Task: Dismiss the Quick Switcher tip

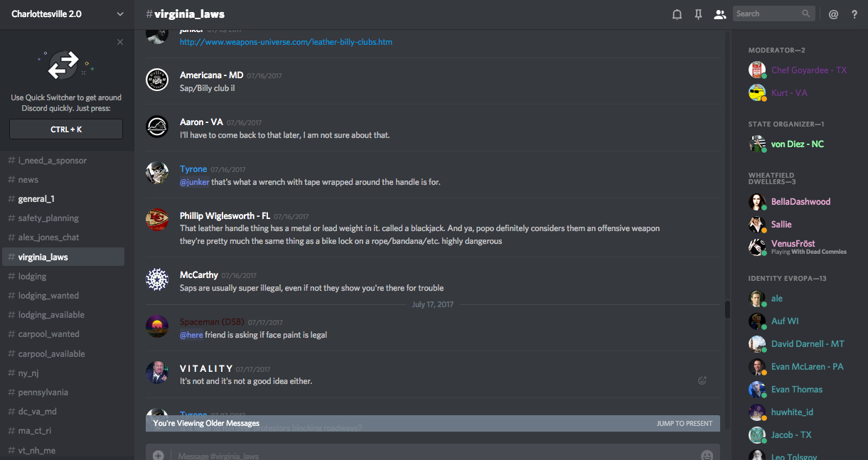Action: click(x=120, y=42)
